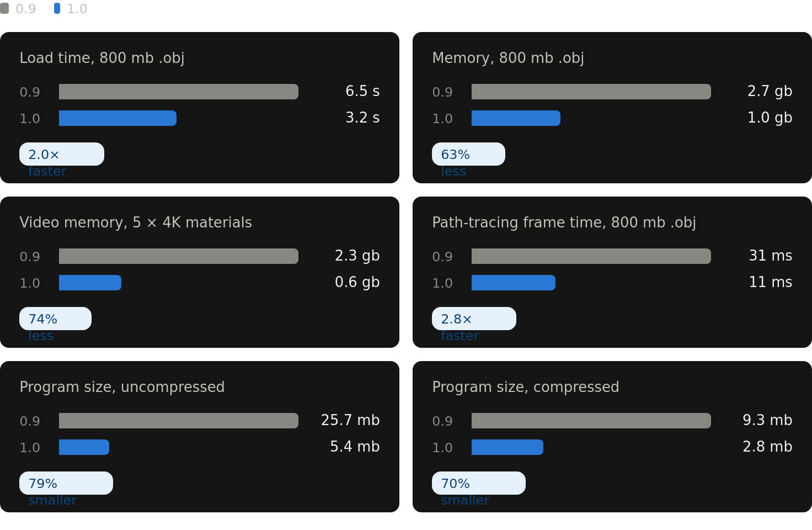
Task: Click the Program size, compressed title
Action: 526,387
